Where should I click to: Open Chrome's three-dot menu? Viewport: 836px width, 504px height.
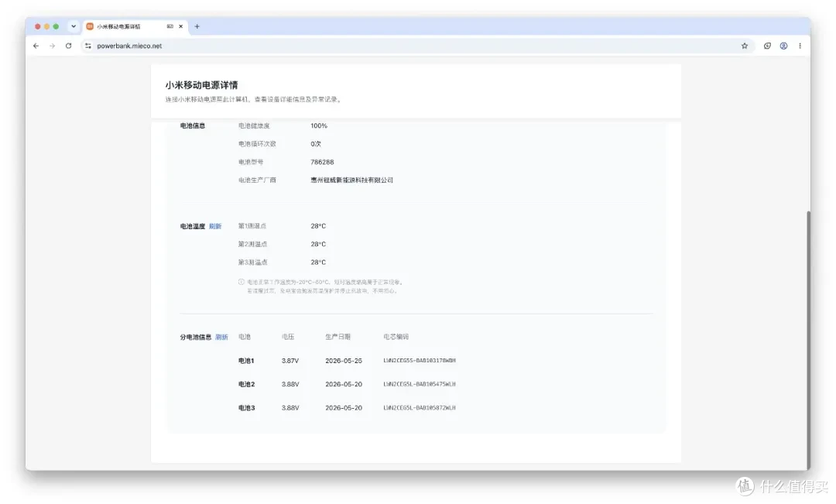800,46
